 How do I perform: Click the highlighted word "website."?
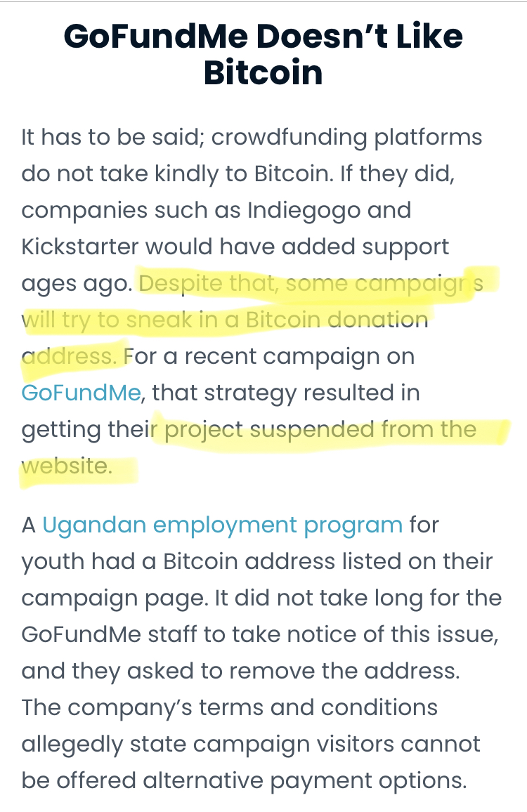(x=67, y=466)
